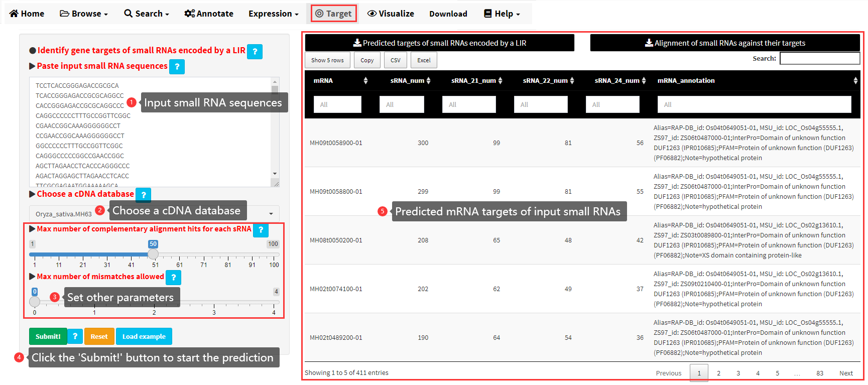Screen dimensions: 868x385
Task: Click help icon for max mismatches allowed
Action: 173,277
